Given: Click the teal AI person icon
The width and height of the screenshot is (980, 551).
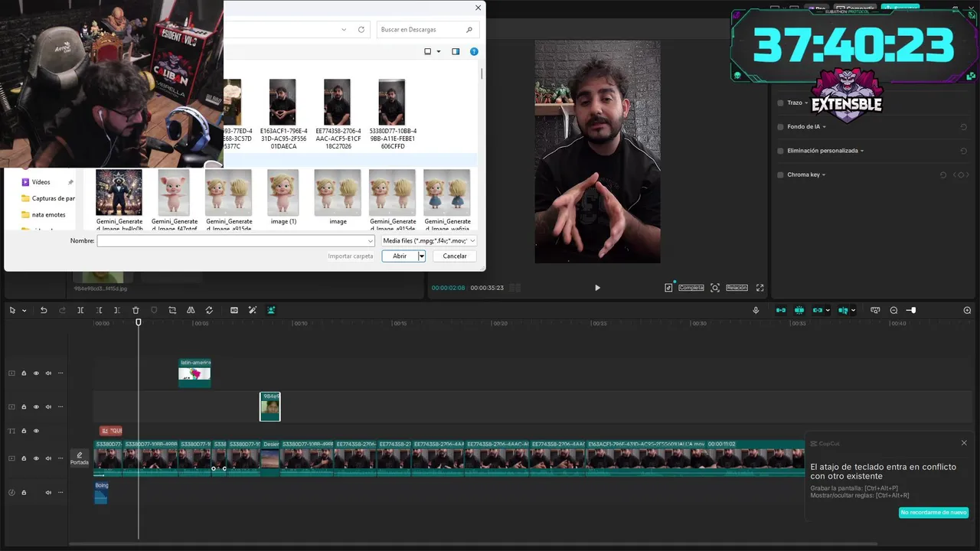Looking at the screenshot, I should 271,310.
